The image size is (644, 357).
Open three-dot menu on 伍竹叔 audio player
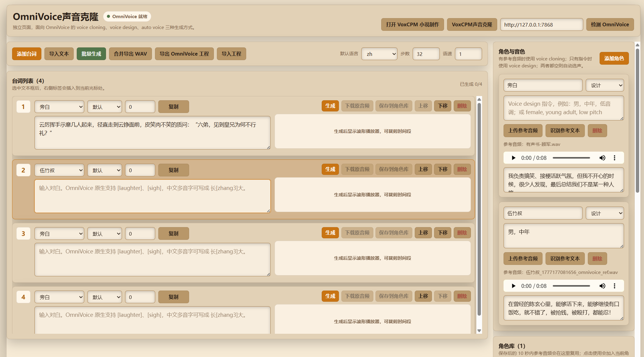(614, 286)
